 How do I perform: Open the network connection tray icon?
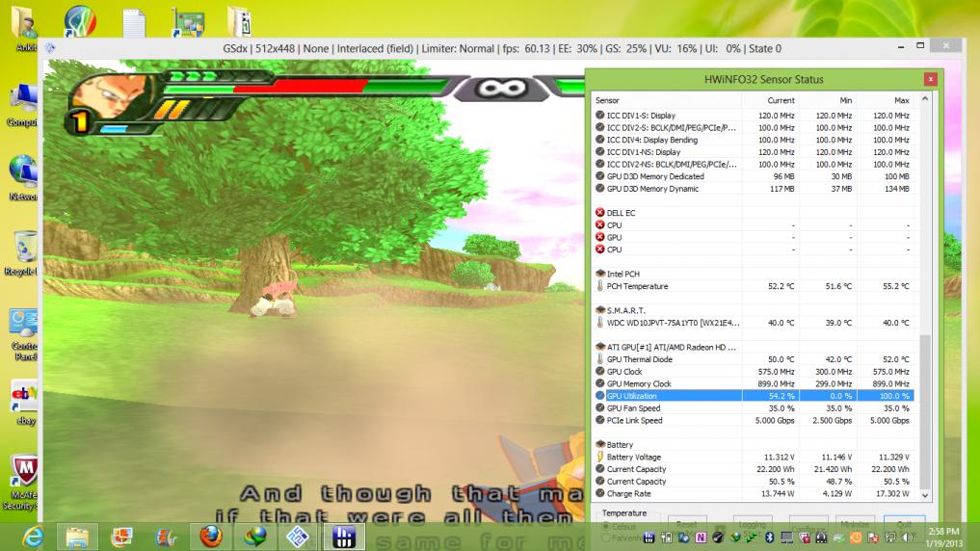(890, 538)
